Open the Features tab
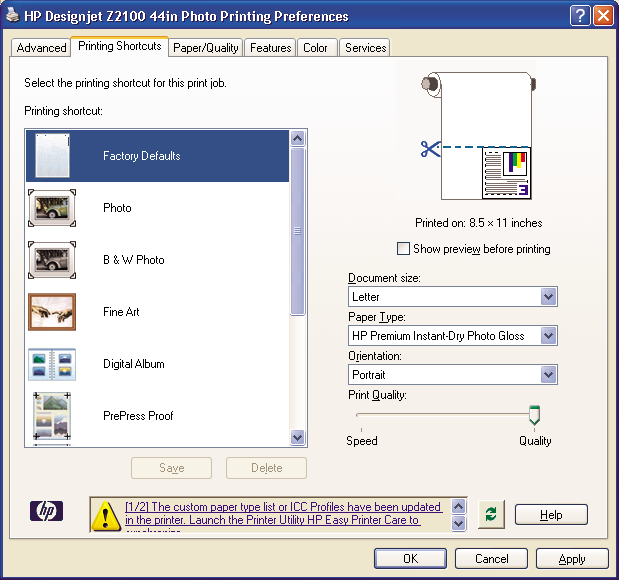Image resolution: width=619 pixels, height=580 pixels. (x=270, y=48)
